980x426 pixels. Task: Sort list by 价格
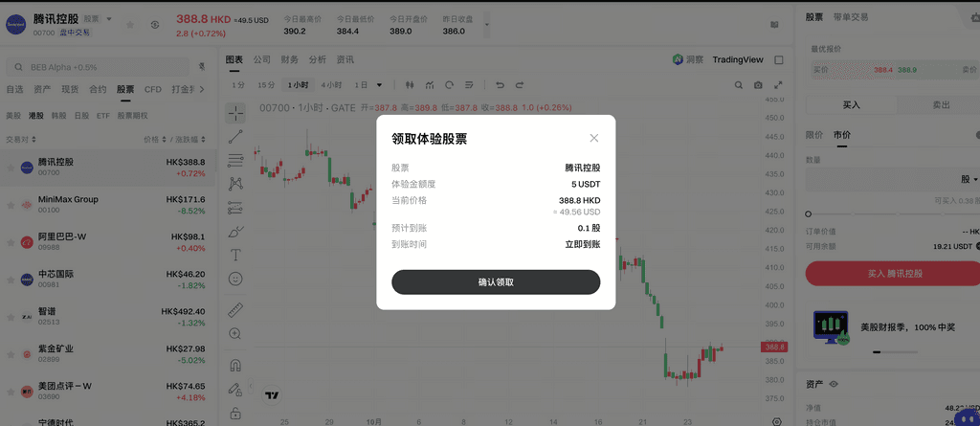click(155, 140)
